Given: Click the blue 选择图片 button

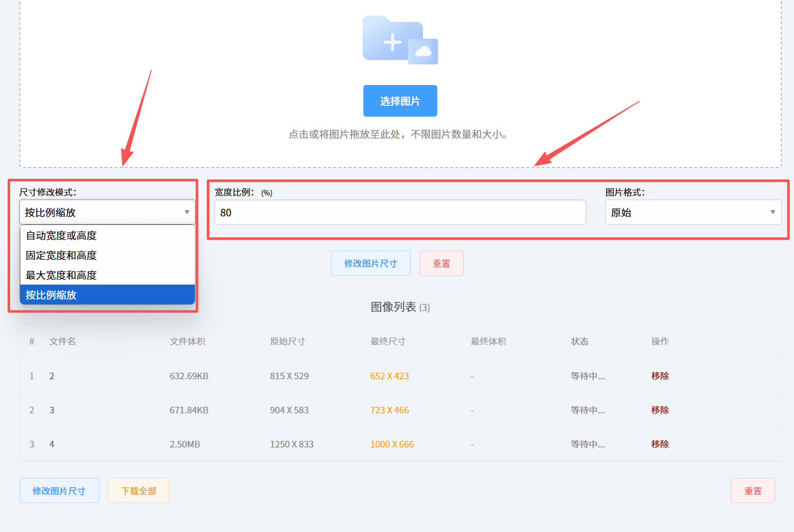Looking at the screenshot, I should 400,101.
